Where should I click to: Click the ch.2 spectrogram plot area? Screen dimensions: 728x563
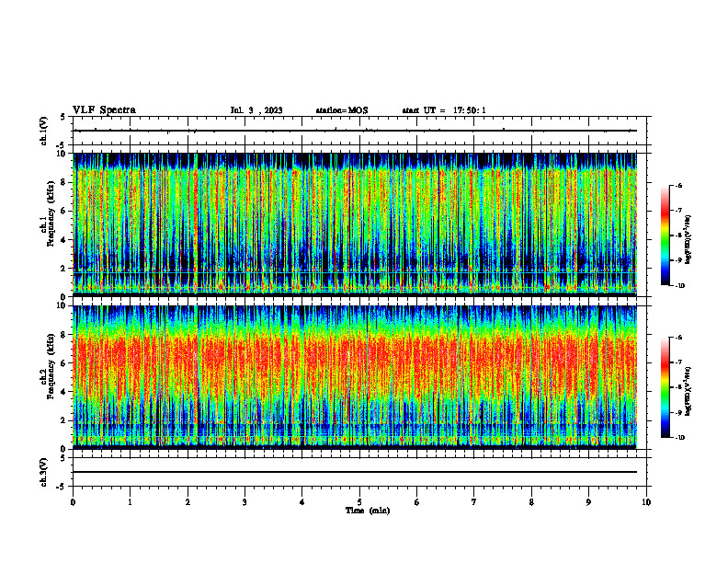pyautogui.click(x=355, y=377)
